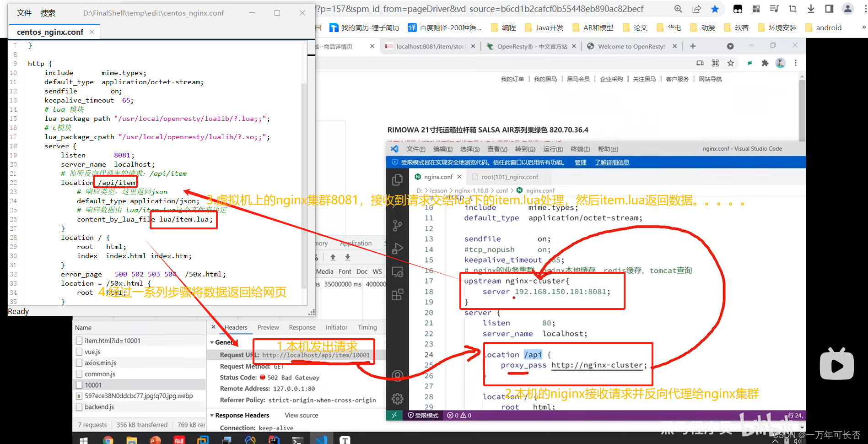Open the tab search dropdown arrow
Screen dimensions: 868x444
pyautogui.click(x=730, y=46)
